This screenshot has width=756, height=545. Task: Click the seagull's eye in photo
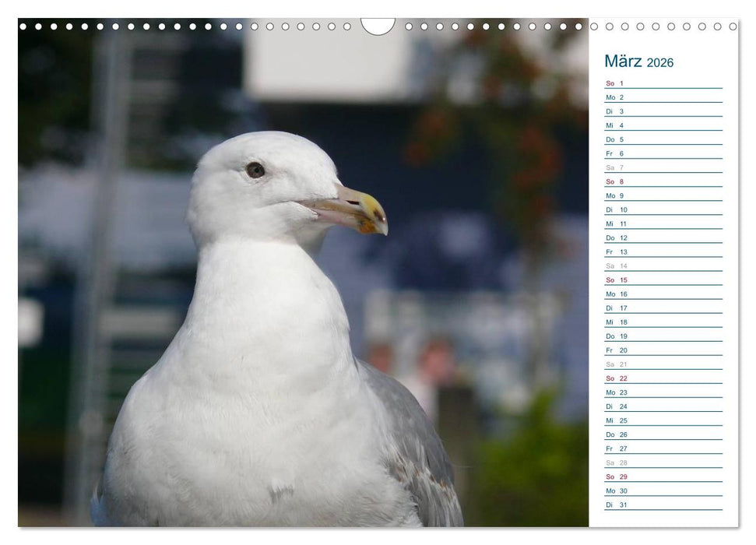pos(255,170)
